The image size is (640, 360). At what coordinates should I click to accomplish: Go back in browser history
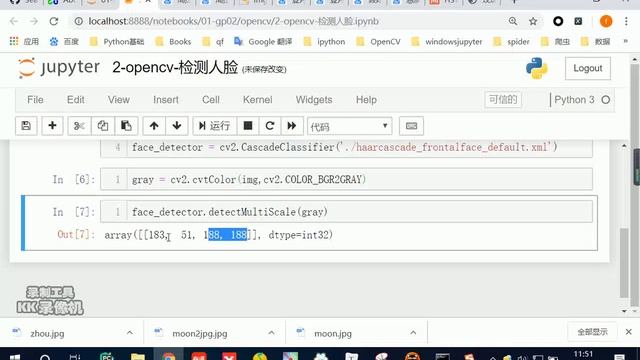14,21
